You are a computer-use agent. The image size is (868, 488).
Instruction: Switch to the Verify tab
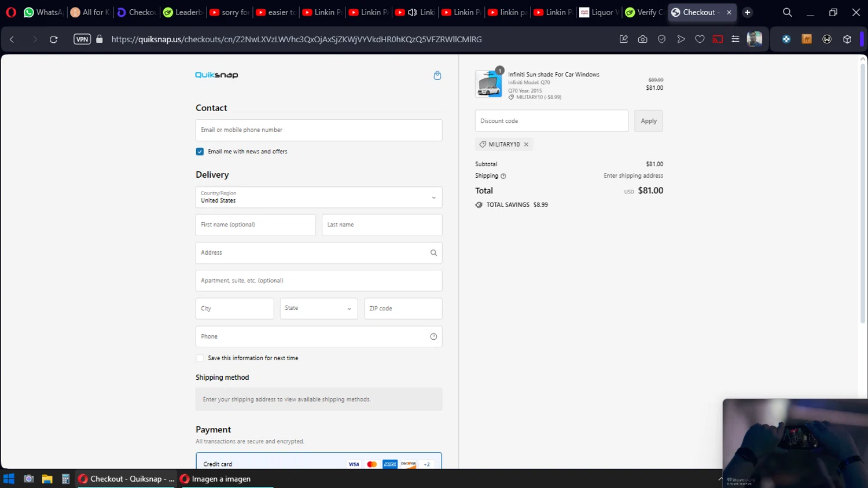[x=644, y=12]
